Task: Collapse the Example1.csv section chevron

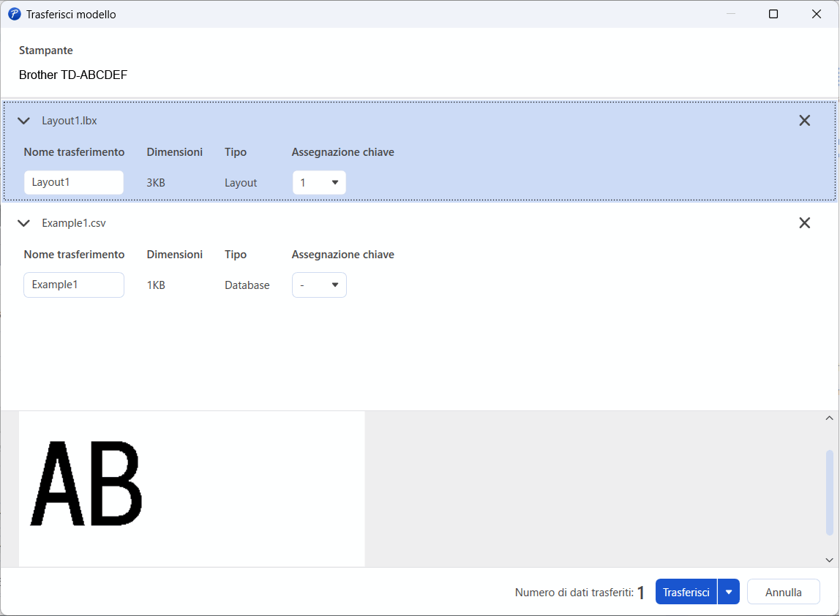Action: 23,223
